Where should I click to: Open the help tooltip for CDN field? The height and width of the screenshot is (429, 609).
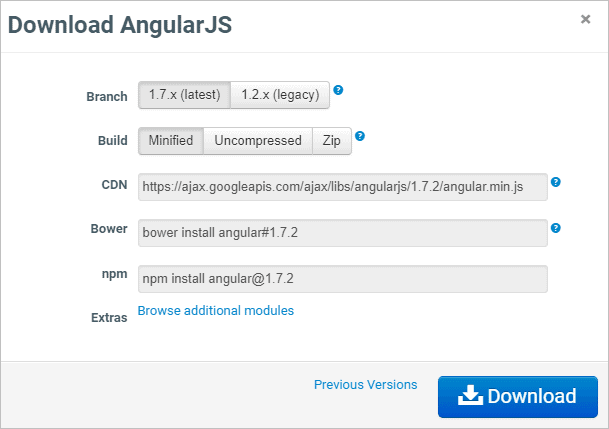[556, 182]
